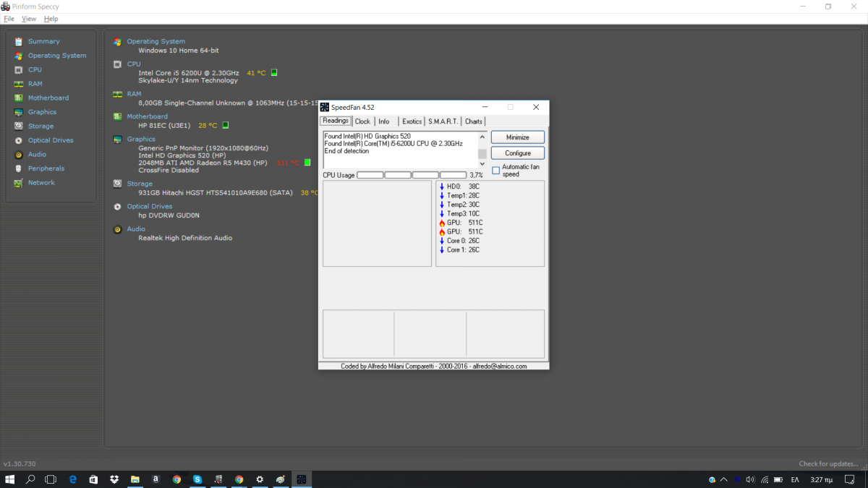Click the SpeedFan detection log text area
Viewport: 868px width, 488px height.
tap(400, 150)
